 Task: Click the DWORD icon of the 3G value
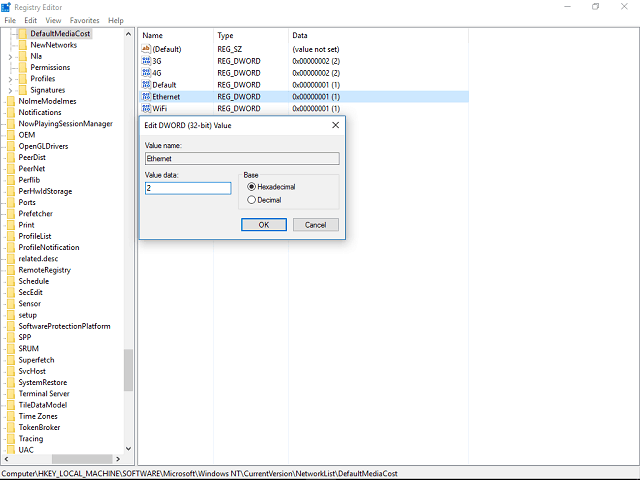coord(146,61)
